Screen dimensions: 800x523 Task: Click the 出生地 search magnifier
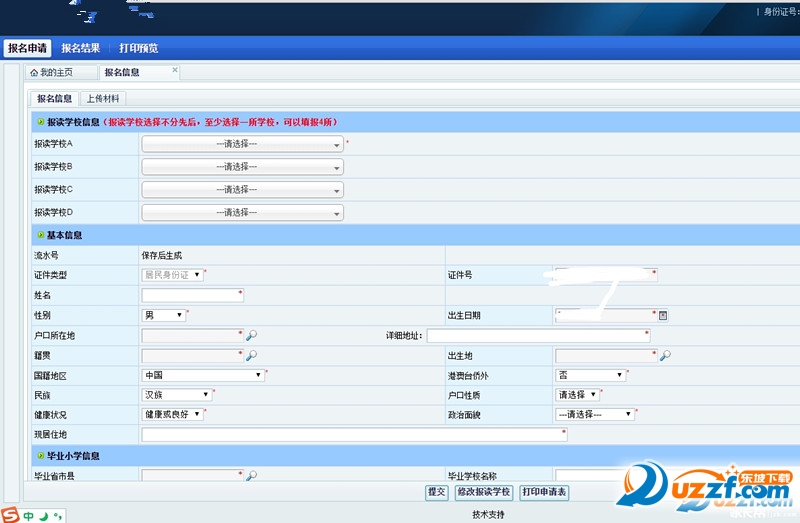(x=665, y=355)
